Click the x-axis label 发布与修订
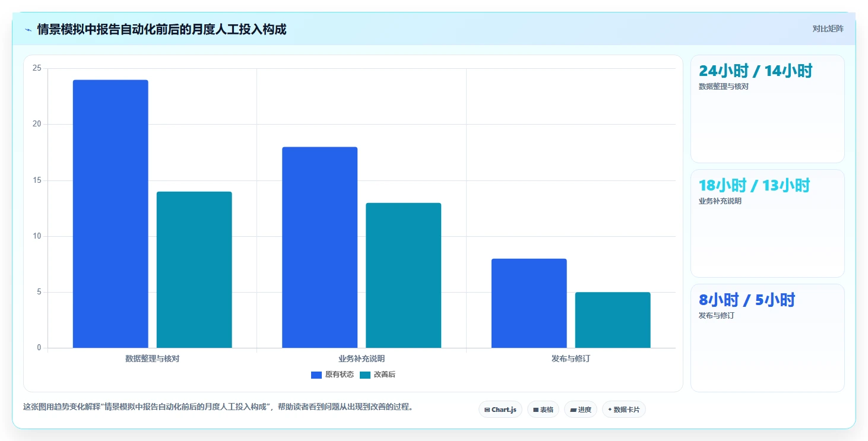 click(x=571, y=359)
